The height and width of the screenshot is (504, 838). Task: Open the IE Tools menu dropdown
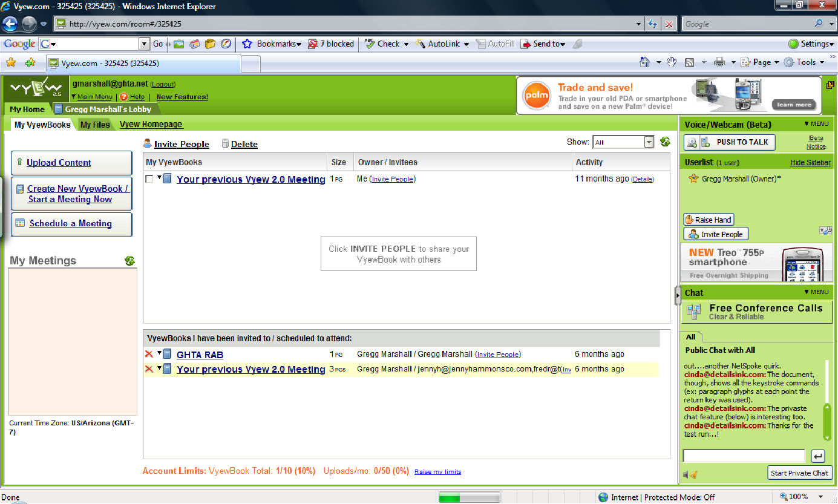[x=804, y=62]
